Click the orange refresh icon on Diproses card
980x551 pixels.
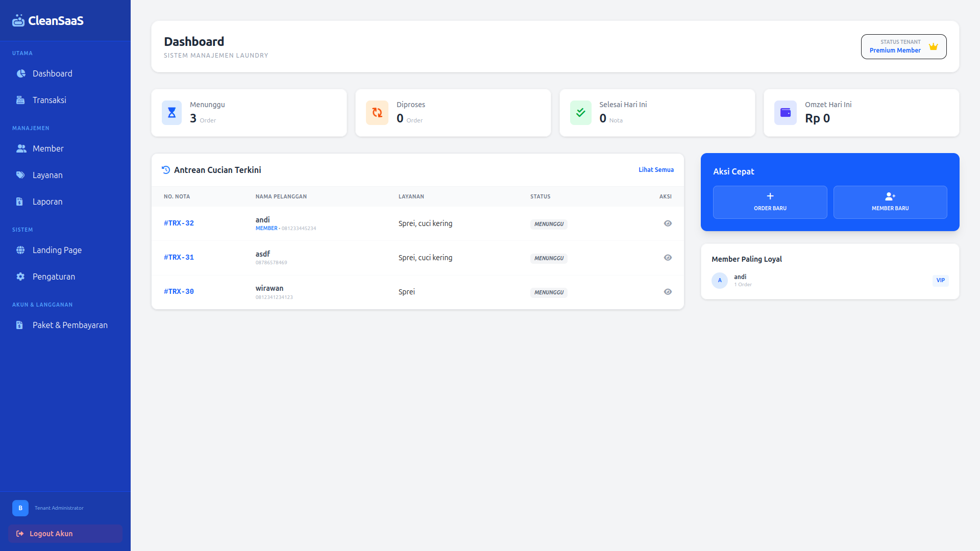377,113
